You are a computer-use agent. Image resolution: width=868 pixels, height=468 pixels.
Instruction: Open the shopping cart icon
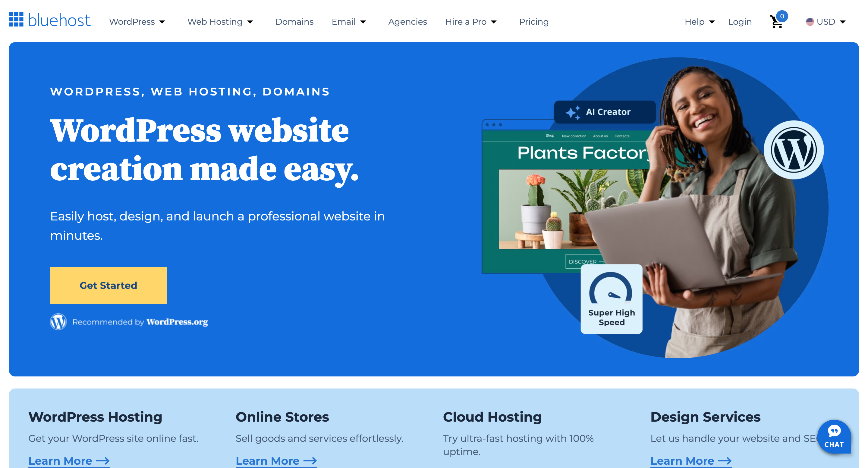click(x=777, y=22)
